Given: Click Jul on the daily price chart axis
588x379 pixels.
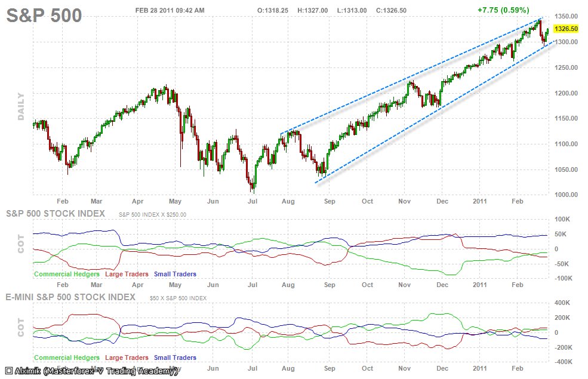Looking at the screenshot, I should click(x=253, y=201).
